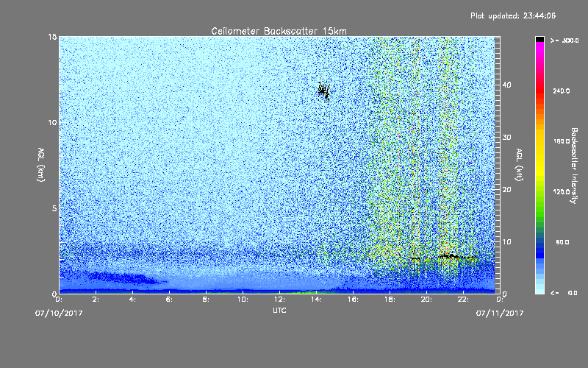Viewport: 588px width, 368px height.
Task: Click the 20: hour tick on time axis
Action: click(x=426, y=300)
